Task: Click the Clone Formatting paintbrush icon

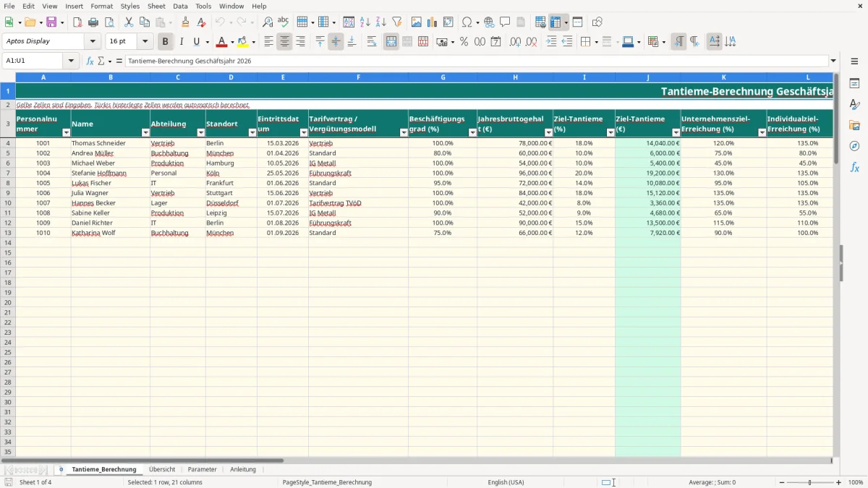Action: tap(185, 22)
